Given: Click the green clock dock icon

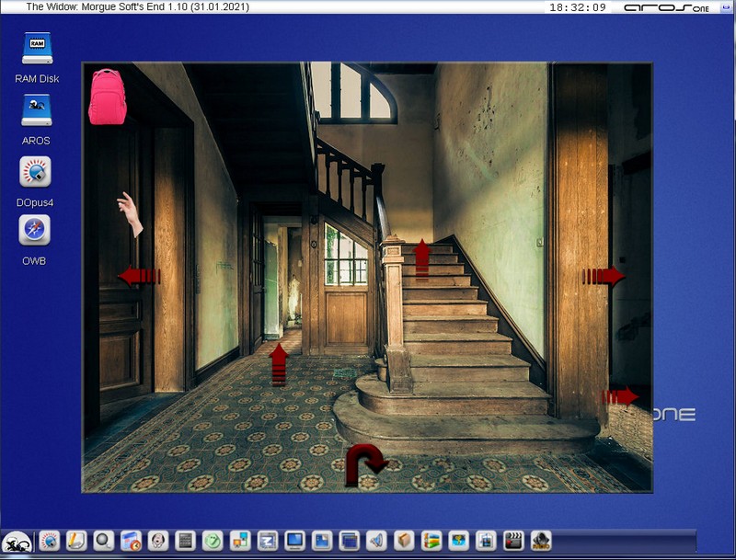Looking at the screenshot, I should 213,541.
